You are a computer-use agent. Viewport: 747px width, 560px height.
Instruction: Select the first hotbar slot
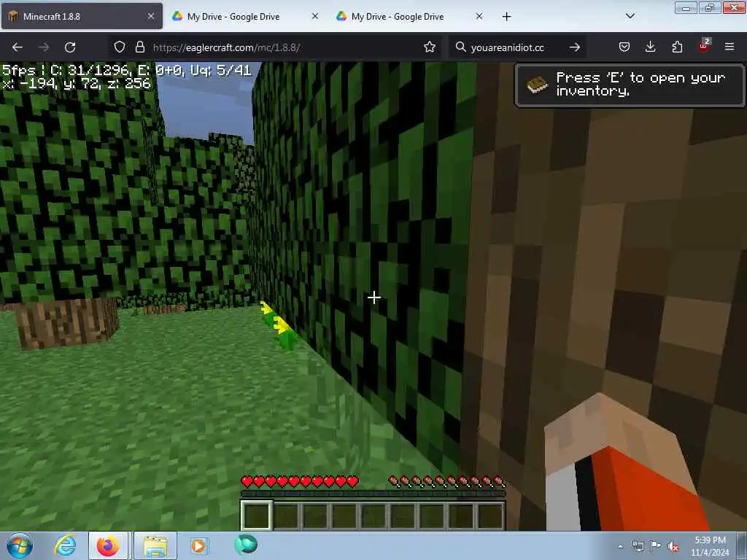click(256, 515)
